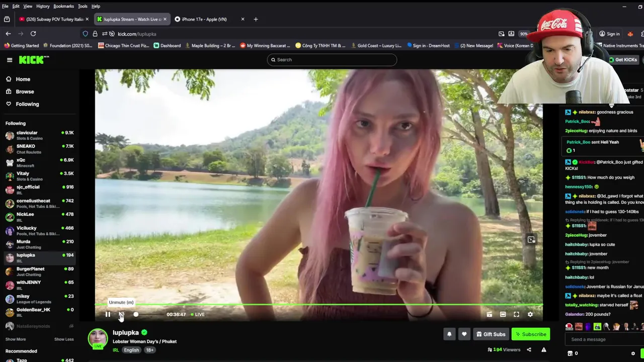Open the IRL category link
The height and width of the screenshot is (362, 644).
[116, 350]
